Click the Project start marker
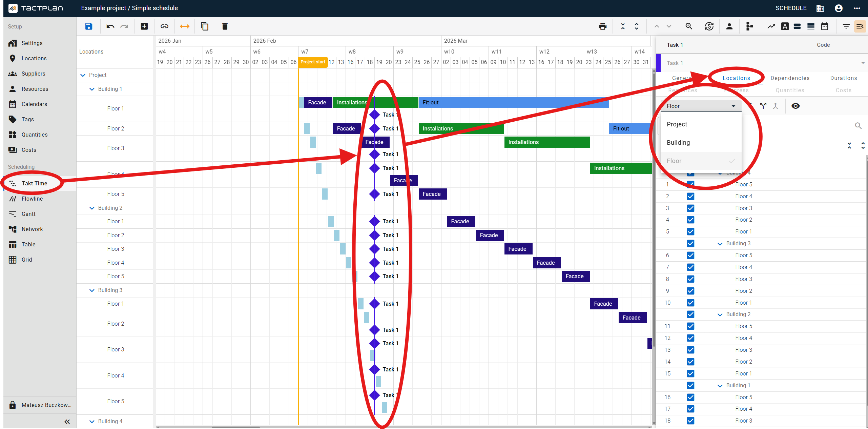Screen dimensions: 868x429 coord(313,62)
